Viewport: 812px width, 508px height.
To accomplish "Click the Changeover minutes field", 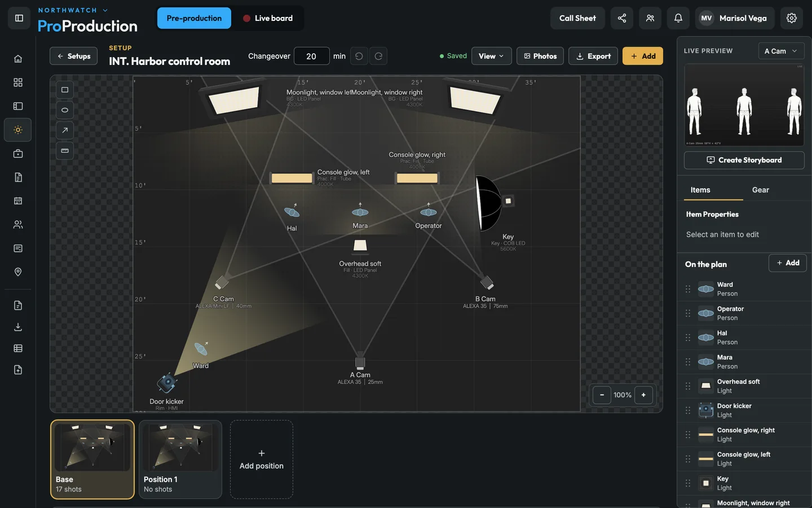I will pos(311,56).
